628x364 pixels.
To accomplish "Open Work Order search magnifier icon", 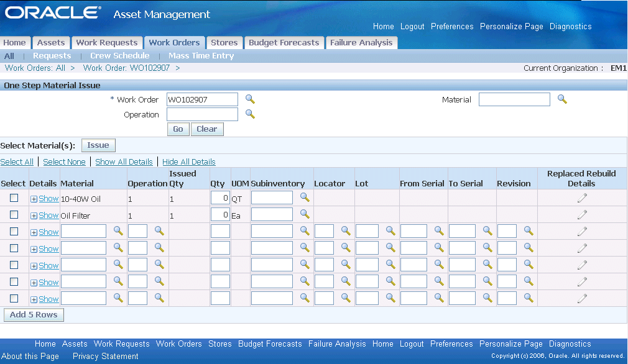I will point(250,99).
